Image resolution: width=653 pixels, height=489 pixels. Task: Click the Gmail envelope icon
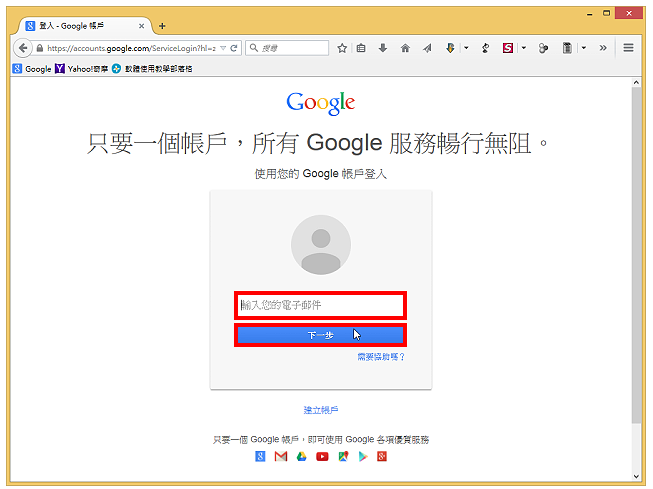[281, 457]
